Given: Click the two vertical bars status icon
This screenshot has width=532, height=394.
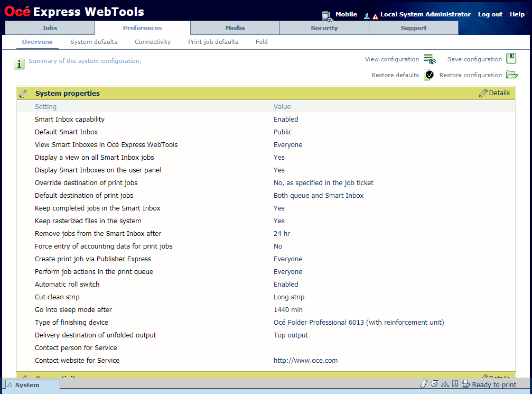Looking at the screenshot, I should 455,384.
